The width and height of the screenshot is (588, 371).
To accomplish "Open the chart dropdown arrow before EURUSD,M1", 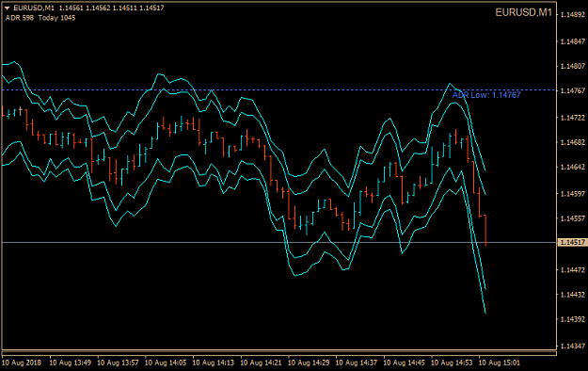I will click(x=8, y=8).
